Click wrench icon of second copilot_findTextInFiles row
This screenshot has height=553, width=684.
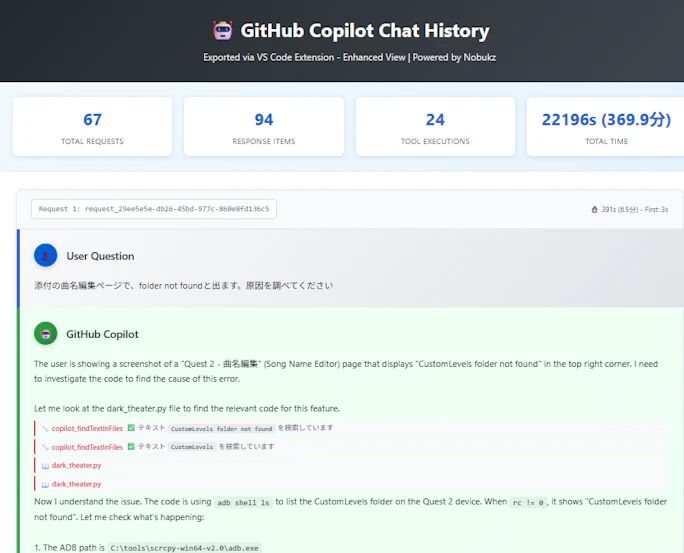point(45,447)
